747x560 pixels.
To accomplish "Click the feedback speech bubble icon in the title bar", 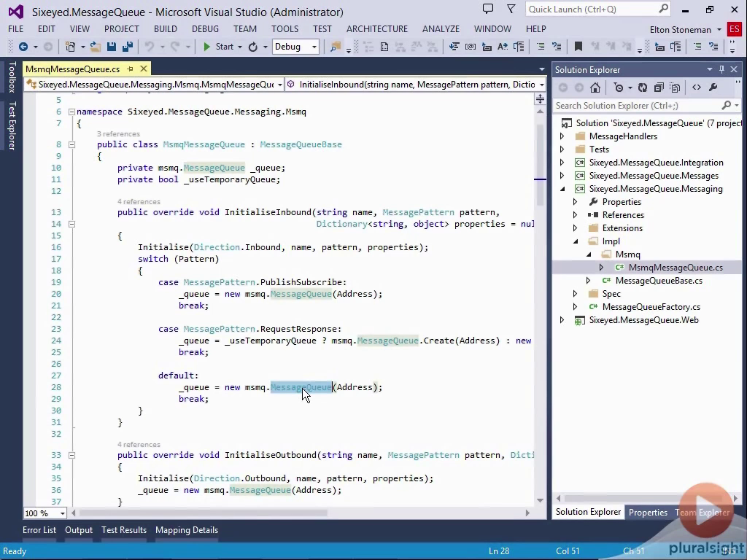I will click(x=488, y=9).
